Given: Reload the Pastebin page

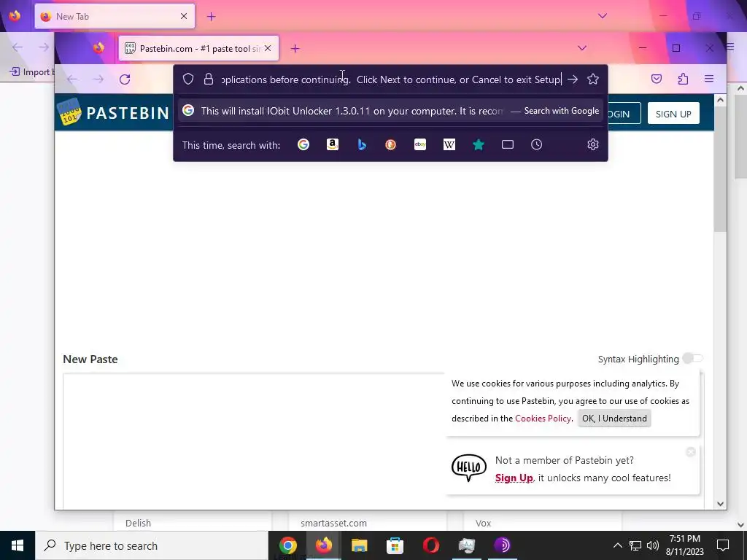Looking at the screenshot, I should (x=125, y=79).
